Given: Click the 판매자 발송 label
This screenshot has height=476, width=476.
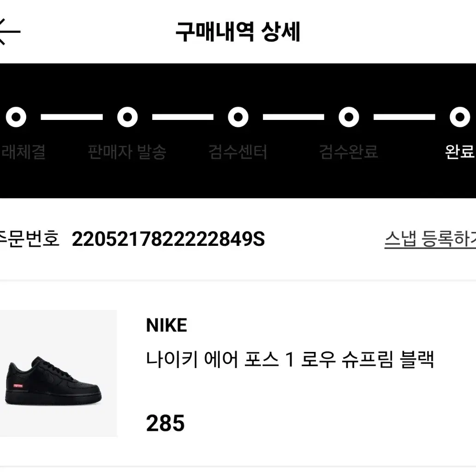Looking at the screenshot, I should click(127, 152).
